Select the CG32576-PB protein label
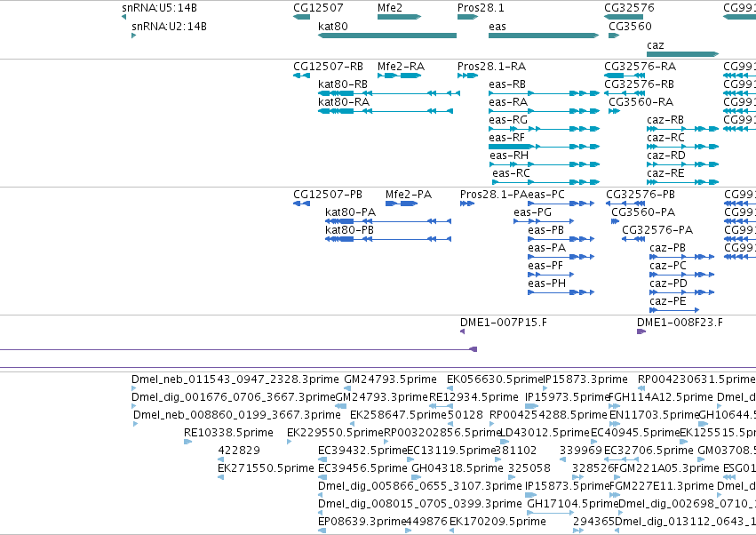This screenshot has width=756, height=535. point(641,195)
